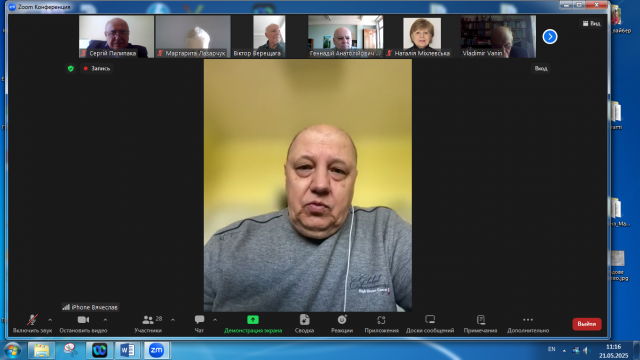Click the main speaker video view

[308, 185]
